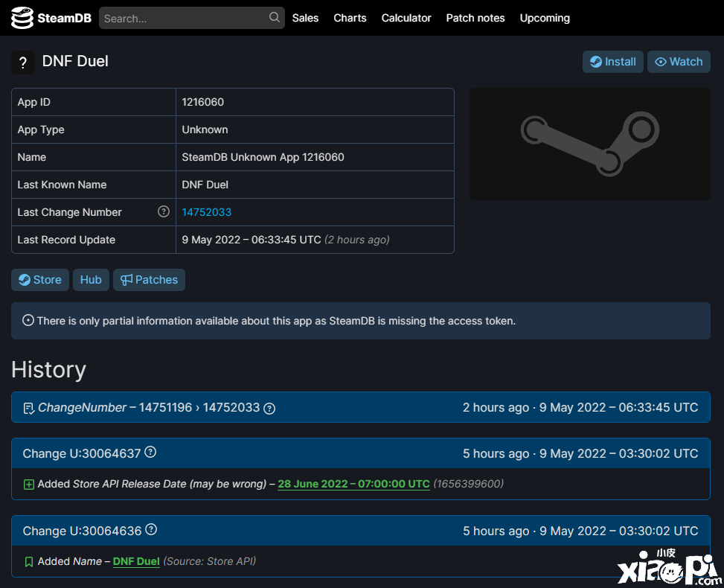
Task: Click help icon next to Change U:30064636
Action: pos(151,529)
